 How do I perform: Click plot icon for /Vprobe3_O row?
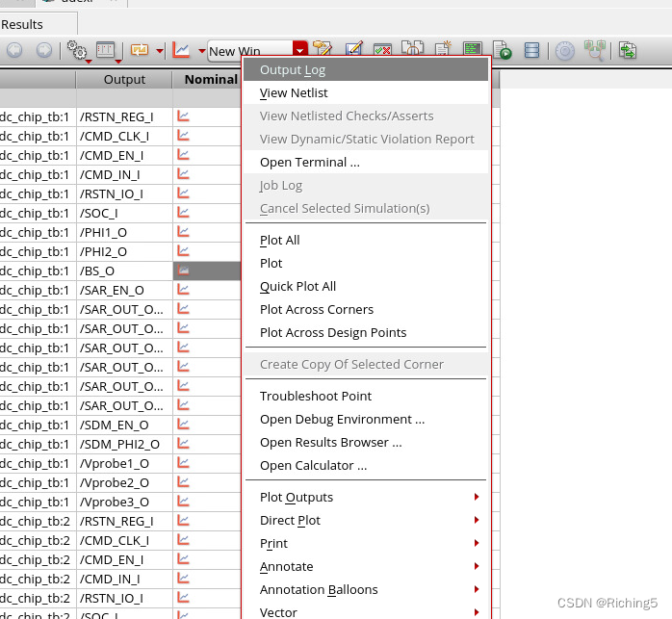pyautogui.click(x=184, y=502)
